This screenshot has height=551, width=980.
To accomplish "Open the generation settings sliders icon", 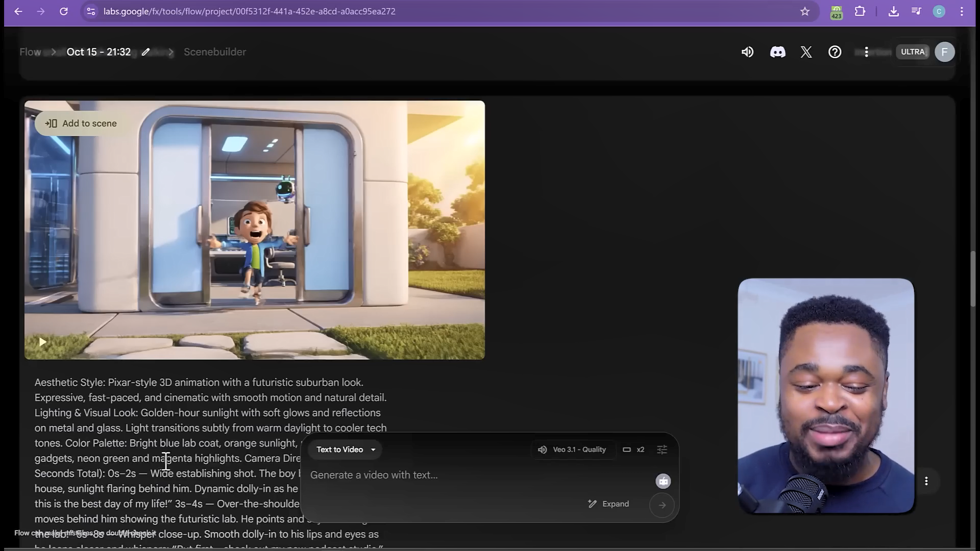I will tap(661, 449).
